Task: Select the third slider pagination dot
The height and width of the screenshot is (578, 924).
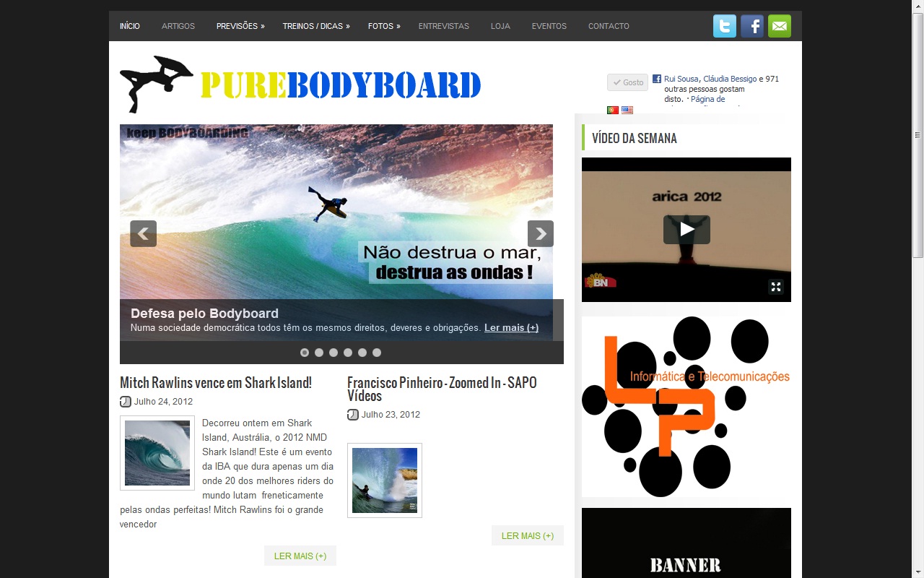Action: click(334, 353)
